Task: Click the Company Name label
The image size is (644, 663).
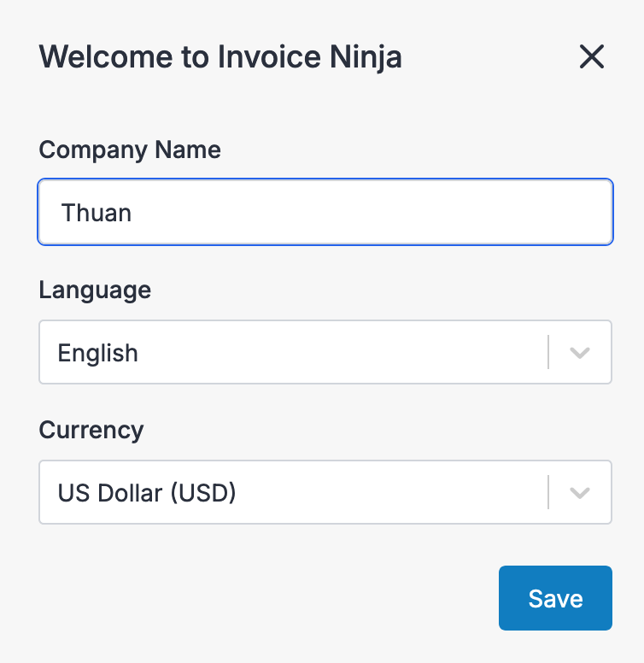Action: coord(130,150)
